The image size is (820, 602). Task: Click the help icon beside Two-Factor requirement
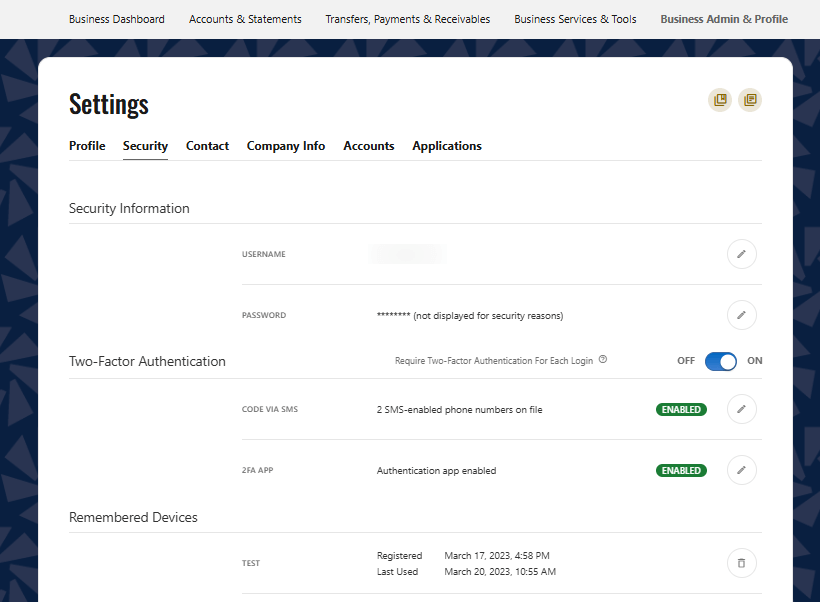(x=603, y=360)
